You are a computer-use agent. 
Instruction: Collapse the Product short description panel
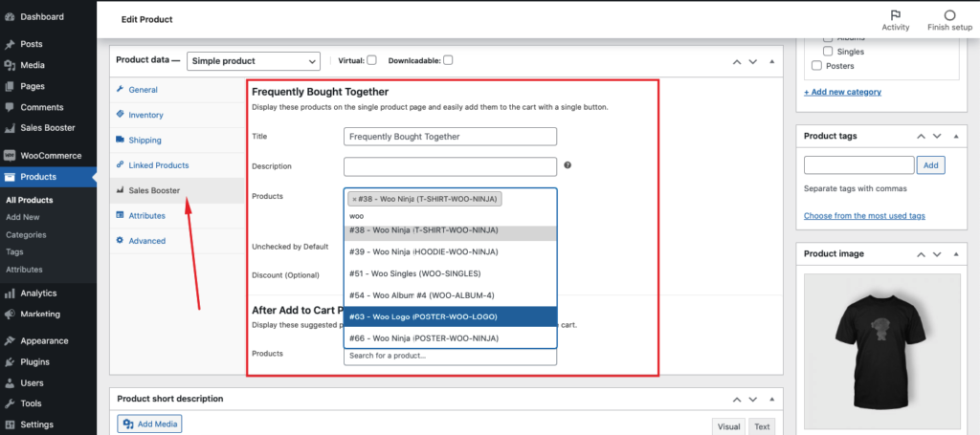[772, 399]
